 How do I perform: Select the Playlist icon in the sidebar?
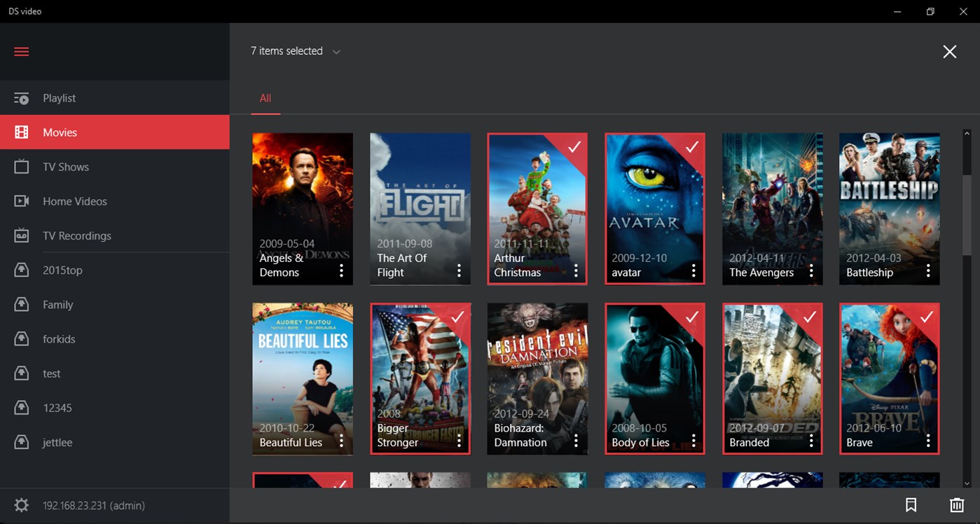[x=22, y=98]
